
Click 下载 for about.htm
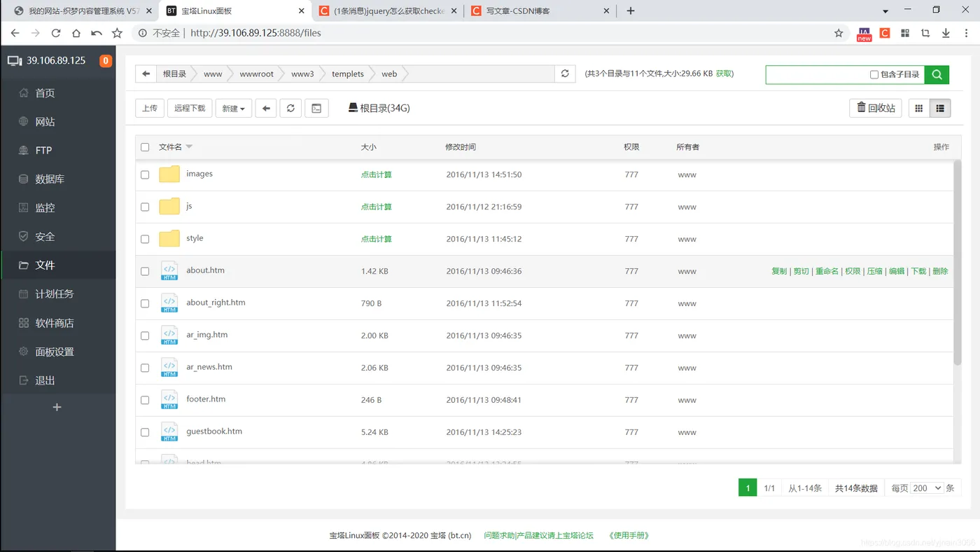pyautogui.click(x=918, y=271)
